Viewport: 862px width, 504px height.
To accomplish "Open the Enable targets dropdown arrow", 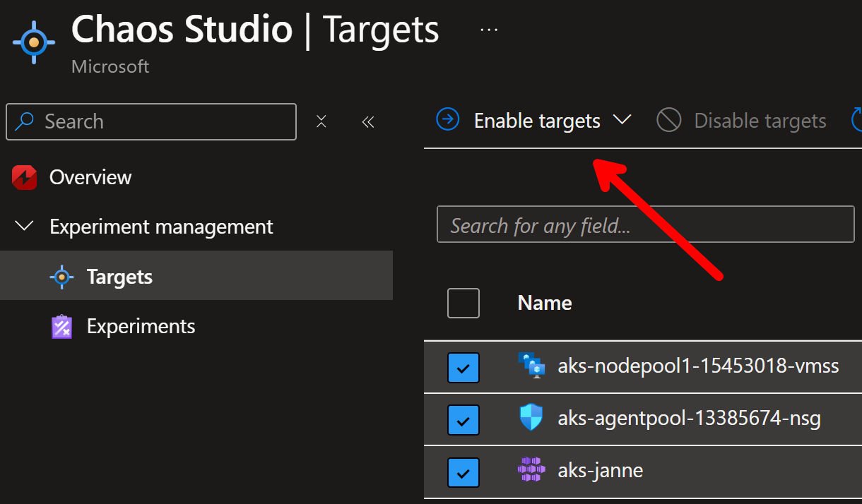I will [622, 121].
